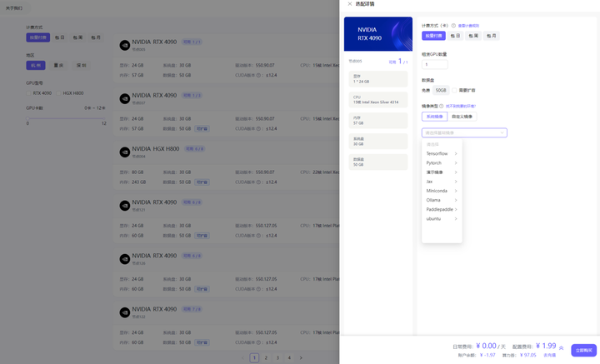Click NVIDIA HGX H800 card title
The width and height of the screenshot is (600, 364).
pyautogui.click(x=155, y=149)
